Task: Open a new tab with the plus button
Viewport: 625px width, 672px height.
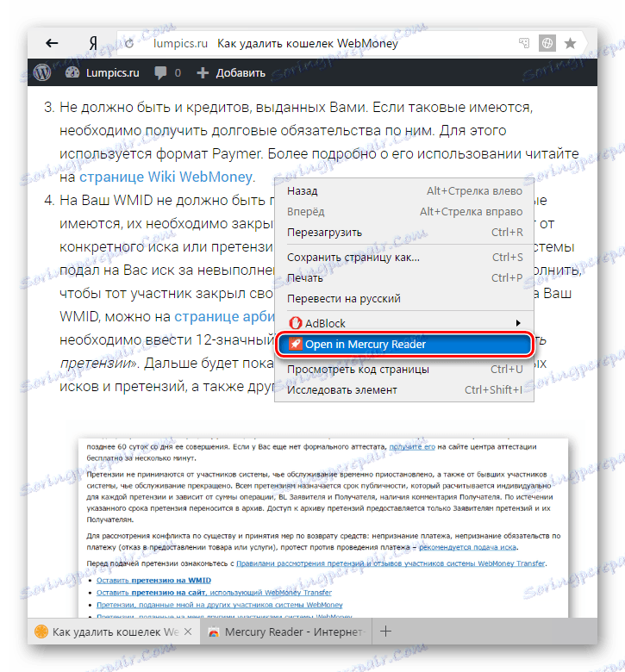Action: point(385,632)
